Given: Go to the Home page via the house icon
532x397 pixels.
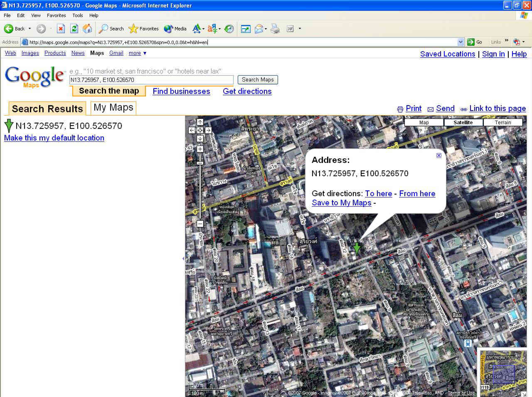Looking at the screenshot, I should point(87,29).
